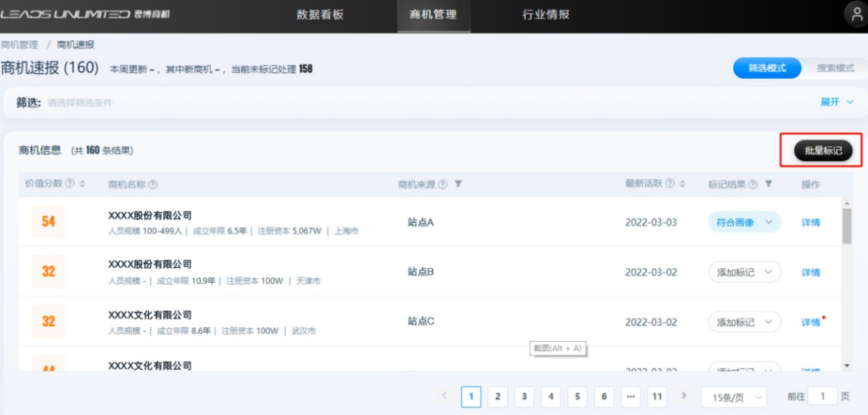868x415 pixels.
Task: Switch to 筛选模式 toggle
Action: point(767,68)
